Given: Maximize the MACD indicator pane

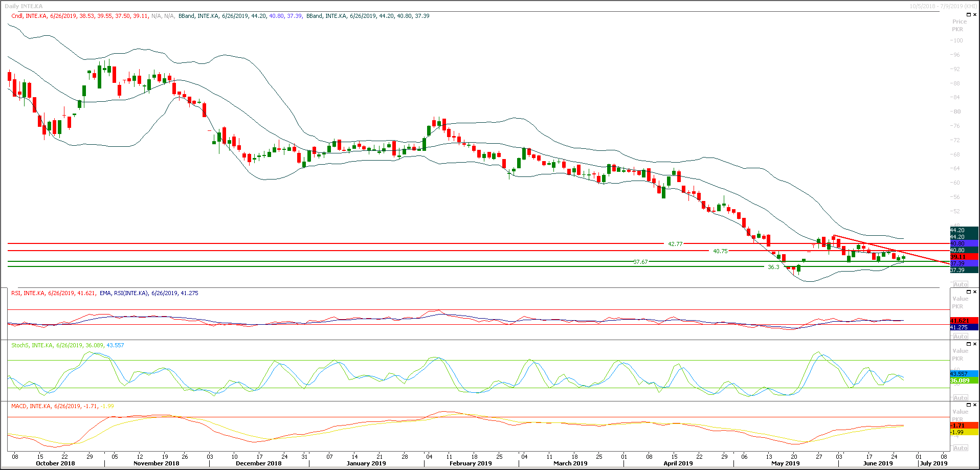Looking at the screenshot, I should pos(968,405).
